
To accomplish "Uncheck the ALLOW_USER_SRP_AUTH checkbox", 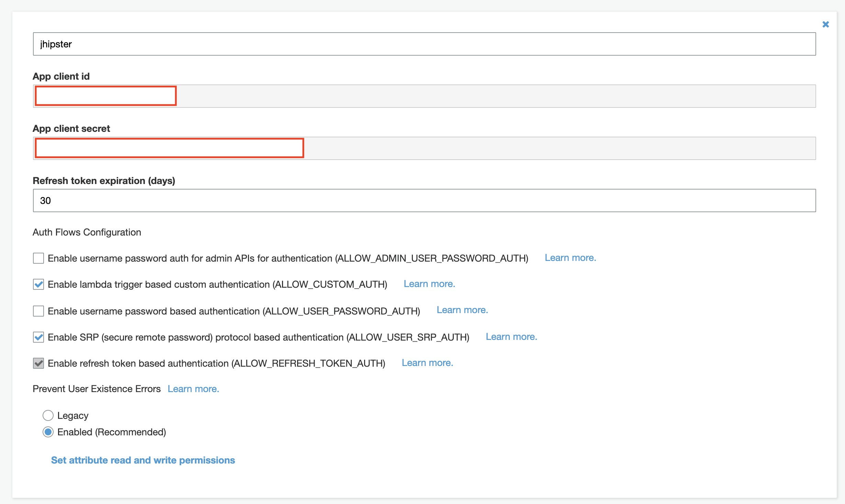I will coord(38,337).
